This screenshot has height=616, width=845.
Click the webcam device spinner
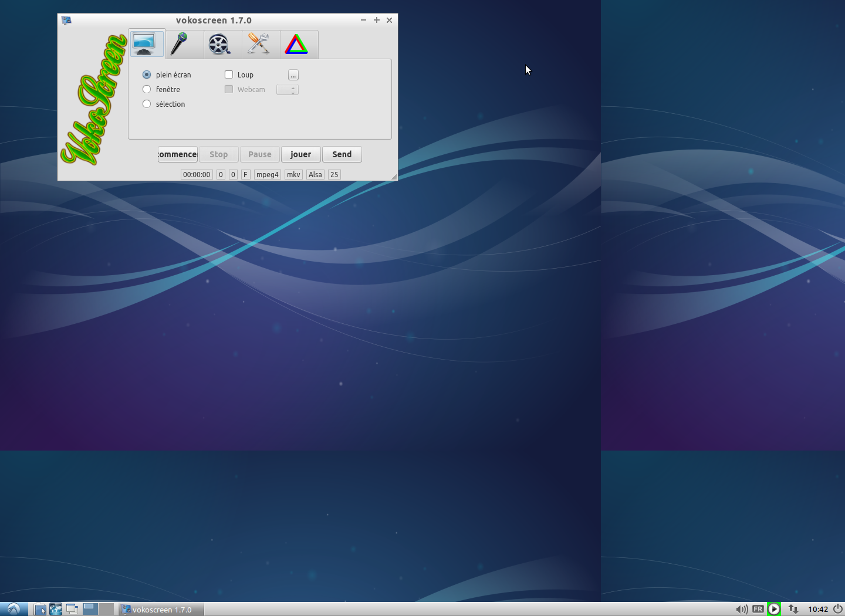coord(288,90)
